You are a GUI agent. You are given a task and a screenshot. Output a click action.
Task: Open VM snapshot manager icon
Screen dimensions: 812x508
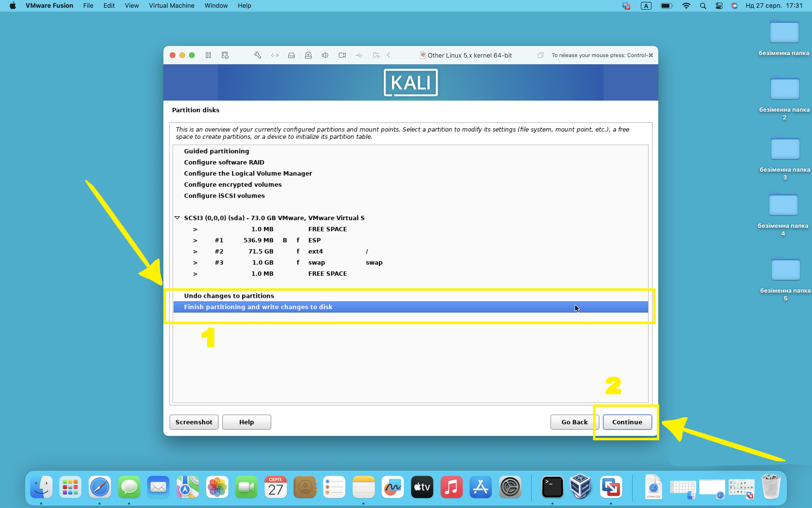225,55
